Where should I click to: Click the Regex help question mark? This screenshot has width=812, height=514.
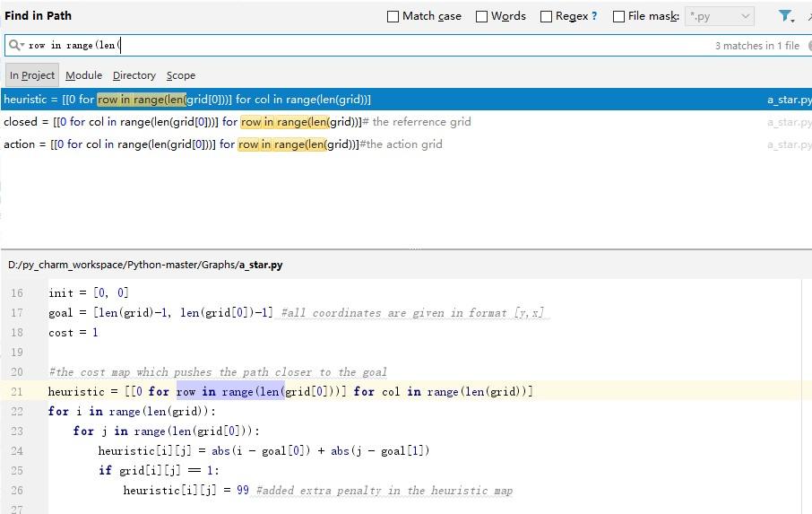(594, 16)
